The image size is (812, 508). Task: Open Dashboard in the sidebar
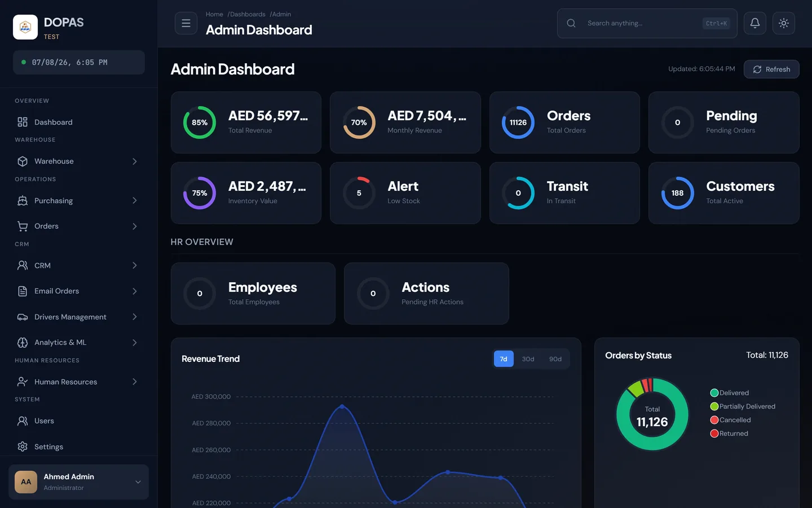pos(79,122)
